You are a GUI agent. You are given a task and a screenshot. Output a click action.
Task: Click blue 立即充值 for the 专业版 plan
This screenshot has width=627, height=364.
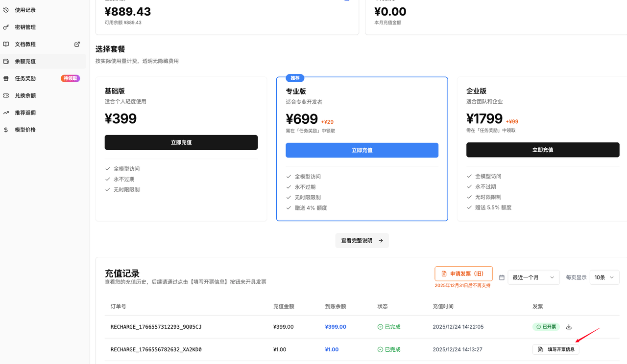coord(362,150)
